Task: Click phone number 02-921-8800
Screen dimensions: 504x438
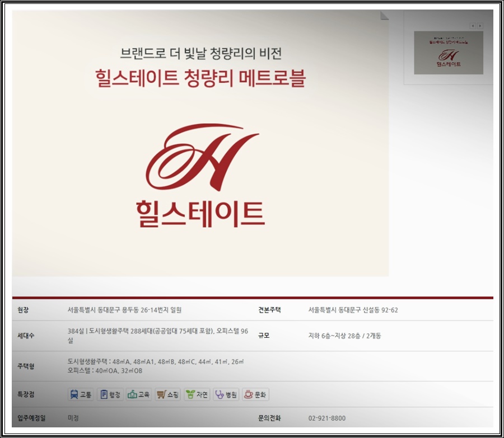Action: click(x=327, y=418)
